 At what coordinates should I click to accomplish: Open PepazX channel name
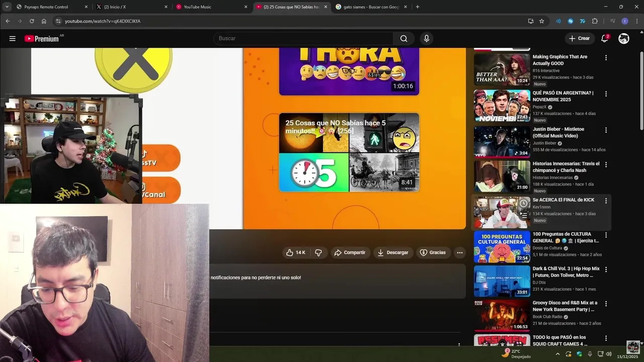[x=539, y=107]
